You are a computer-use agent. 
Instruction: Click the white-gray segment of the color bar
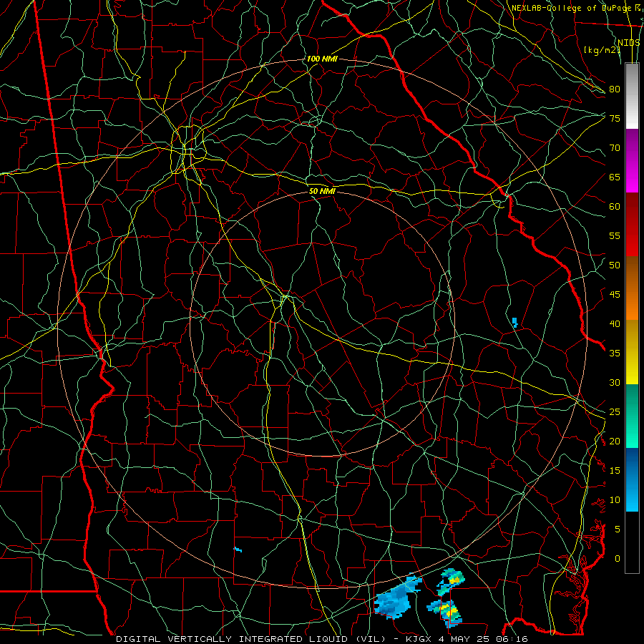[632, 96]
